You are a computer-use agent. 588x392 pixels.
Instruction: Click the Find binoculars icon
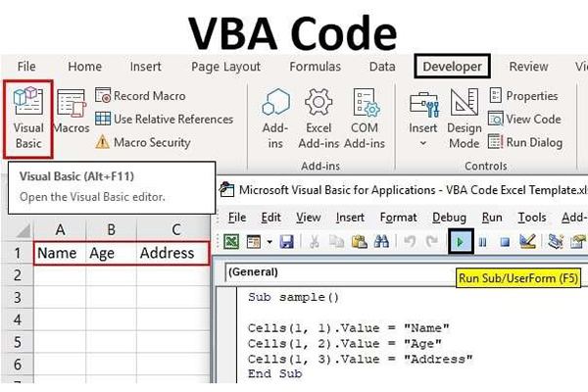pos(381,242)
